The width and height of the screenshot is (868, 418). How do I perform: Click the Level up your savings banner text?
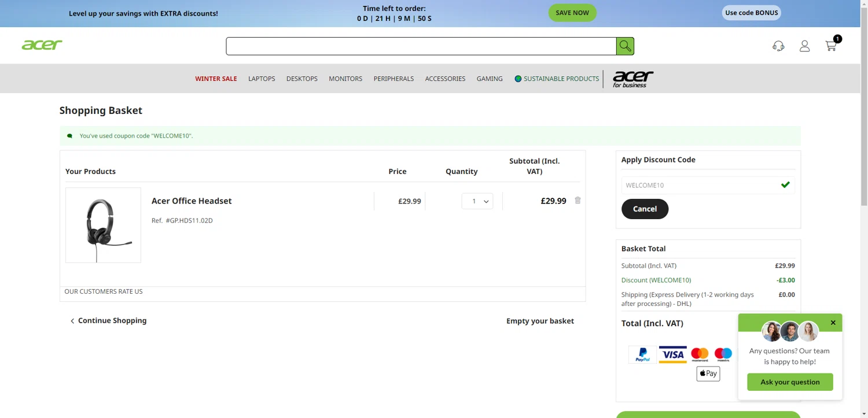tap(144, 13)
